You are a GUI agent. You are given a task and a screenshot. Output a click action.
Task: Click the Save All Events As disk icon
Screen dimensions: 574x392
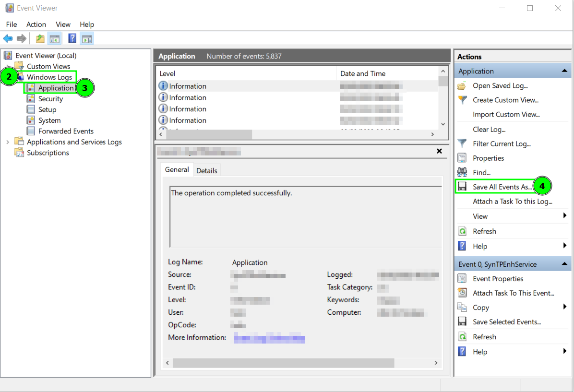[x=462, y=186]
